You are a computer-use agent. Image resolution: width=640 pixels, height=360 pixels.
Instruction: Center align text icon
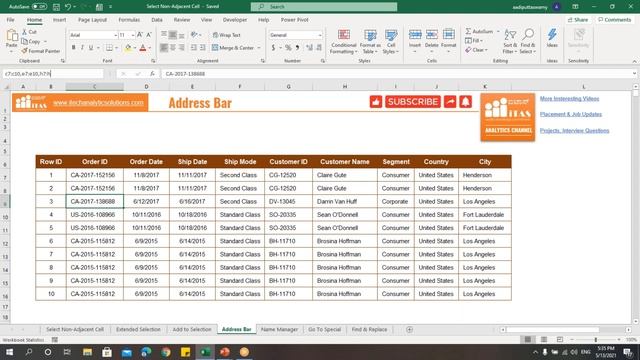point(173,48)
